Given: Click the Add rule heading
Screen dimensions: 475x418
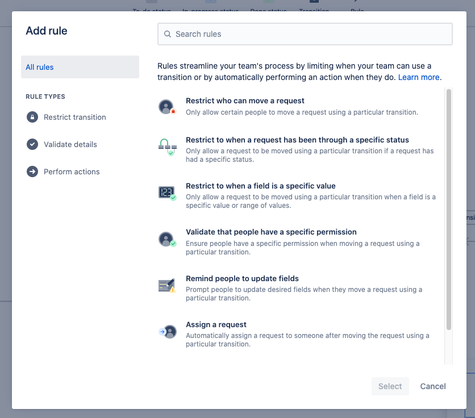Looking at the screenshot, I should point(46,31).
